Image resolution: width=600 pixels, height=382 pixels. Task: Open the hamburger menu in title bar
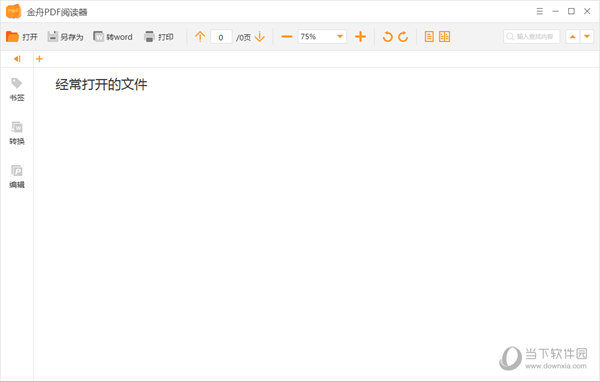click(x=540, y=11)
